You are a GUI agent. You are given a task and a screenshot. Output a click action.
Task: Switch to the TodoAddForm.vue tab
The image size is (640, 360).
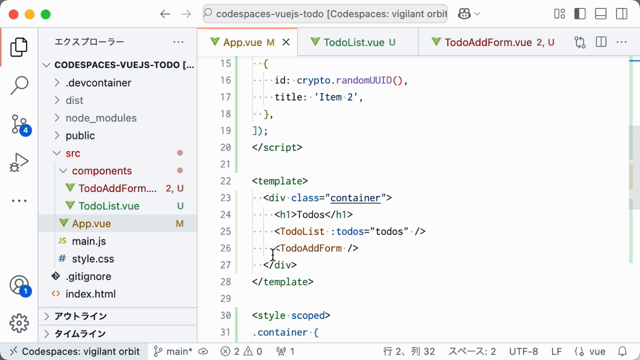[493, 42]
